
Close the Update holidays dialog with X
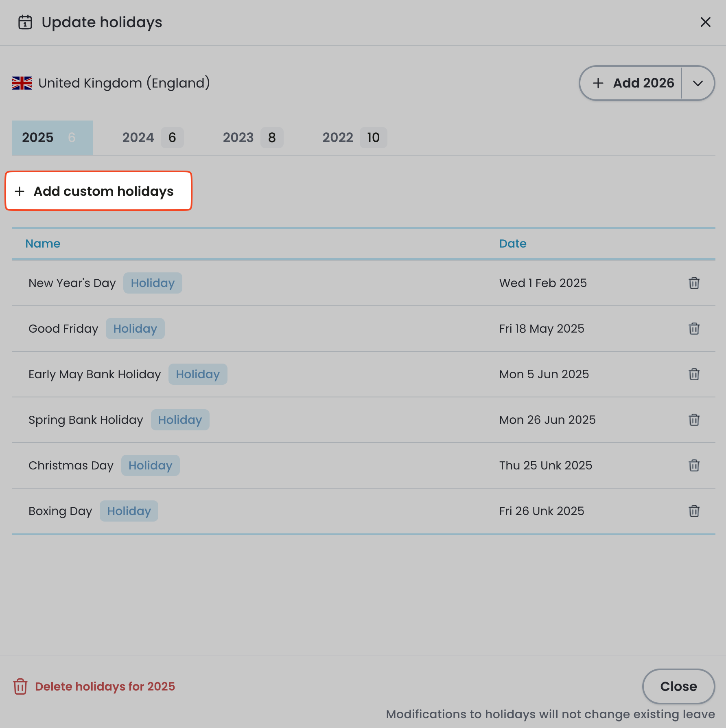click(705, 22)
